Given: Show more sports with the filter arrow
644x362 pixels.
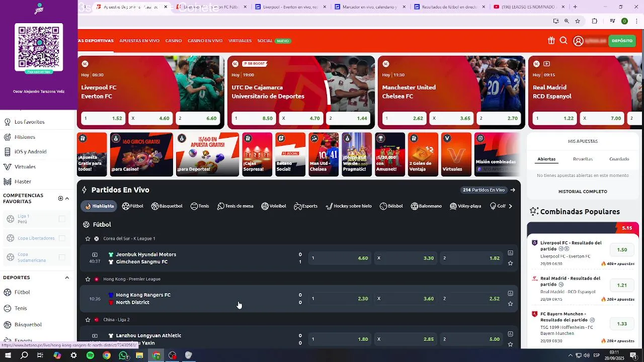Looking at the screenshot, I should pyautogui.click(x=511, y=206).
